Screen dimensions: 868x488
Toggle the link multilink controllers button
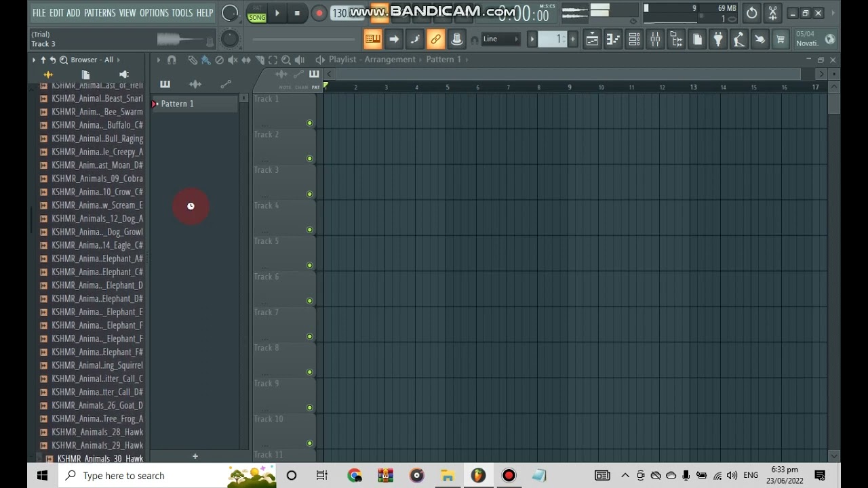point(435,39)
